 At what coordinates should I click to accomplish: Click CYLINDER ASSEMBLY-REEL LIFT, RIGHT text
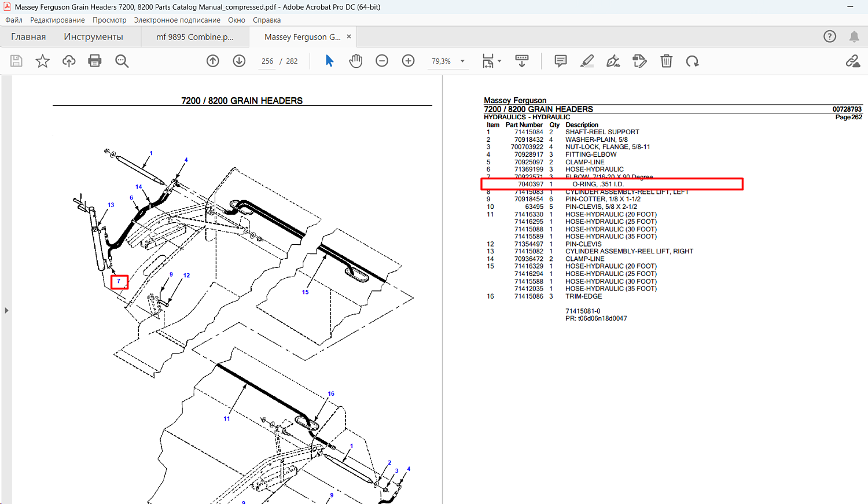(629, 251)
